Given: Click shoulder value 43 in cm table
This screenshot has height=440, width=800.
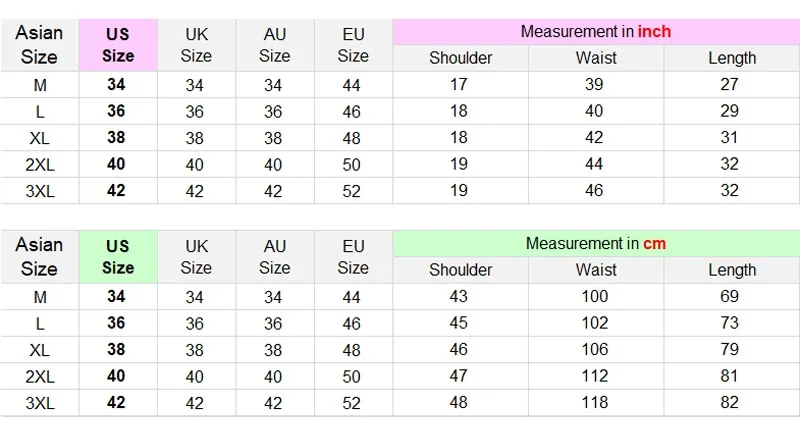Looking at the screenshot, I should point(459,297).
